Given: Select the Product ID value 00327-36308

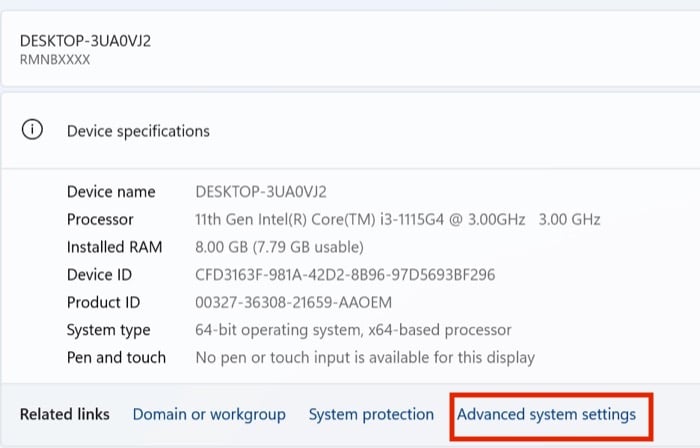Looking at the screenshot, I should pyautogui.click(x=293, y=303).
